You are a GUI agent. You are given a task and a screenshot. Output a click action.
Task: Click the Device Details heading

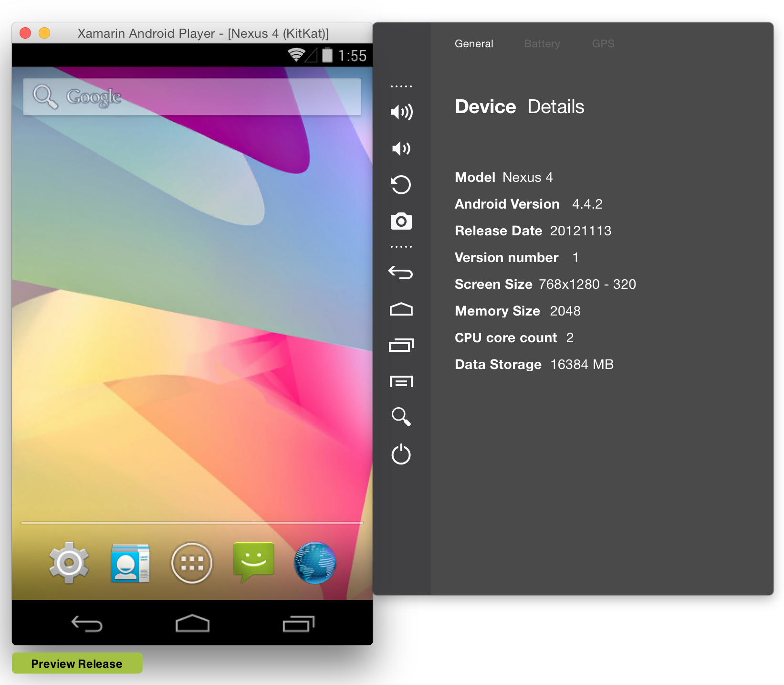(519, 106)
